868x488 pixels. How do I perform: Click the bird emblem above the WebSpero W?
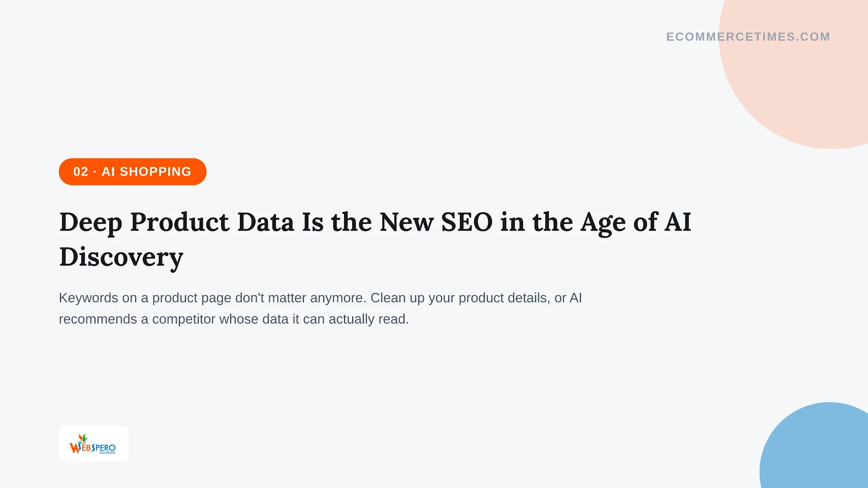tap(82, 438)
